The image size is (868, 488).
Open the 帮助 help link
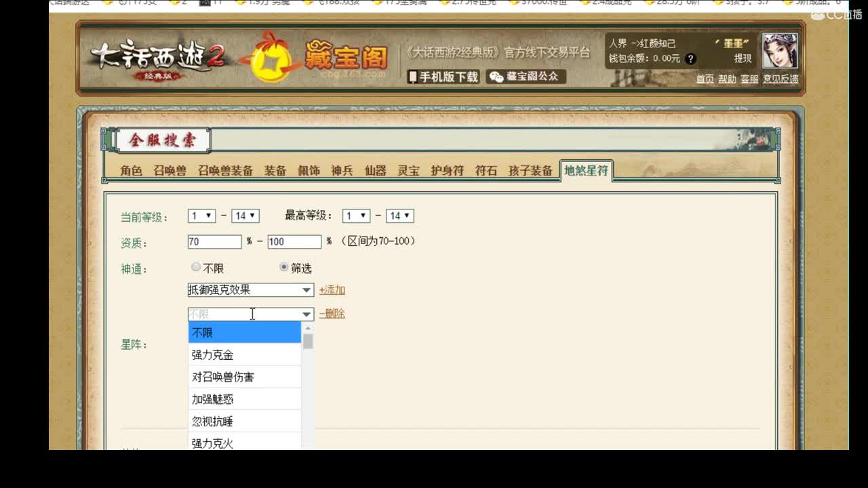727,79
